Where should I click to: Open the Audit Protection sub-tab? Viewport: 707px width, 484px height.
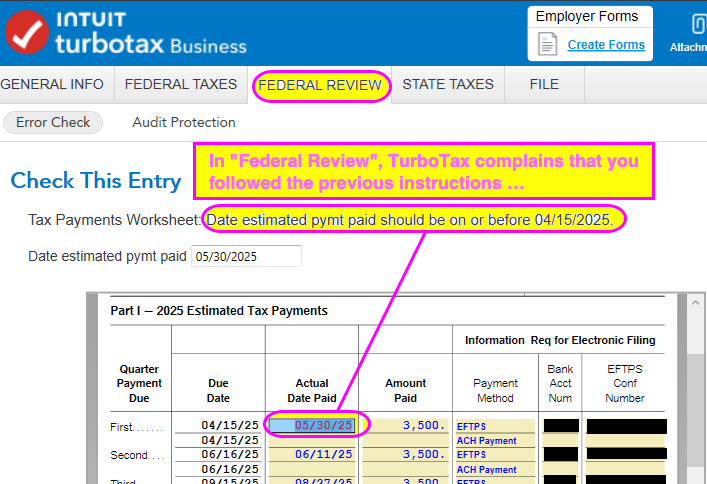[184, 122]
